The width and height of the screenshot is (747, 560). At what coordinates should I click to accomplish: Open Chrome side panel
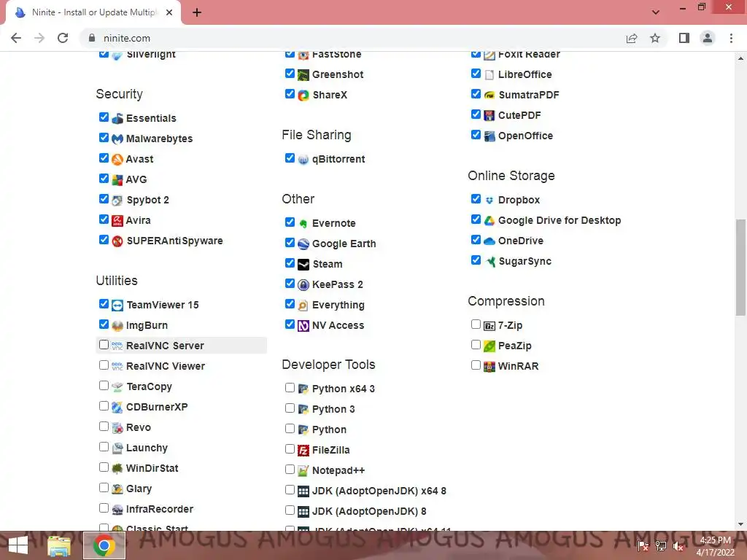(x=684, y=38)
